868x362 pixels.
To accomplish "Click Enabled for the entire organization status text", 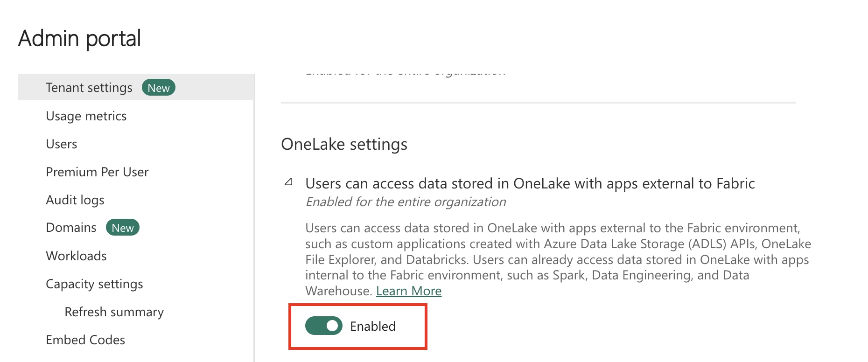I will click(x=406, y=202).
